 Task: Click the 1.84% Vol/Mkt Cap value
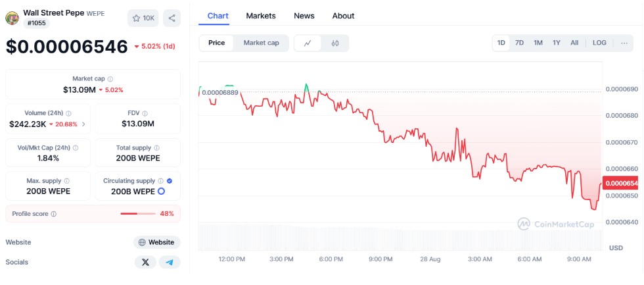coord(47,158)
